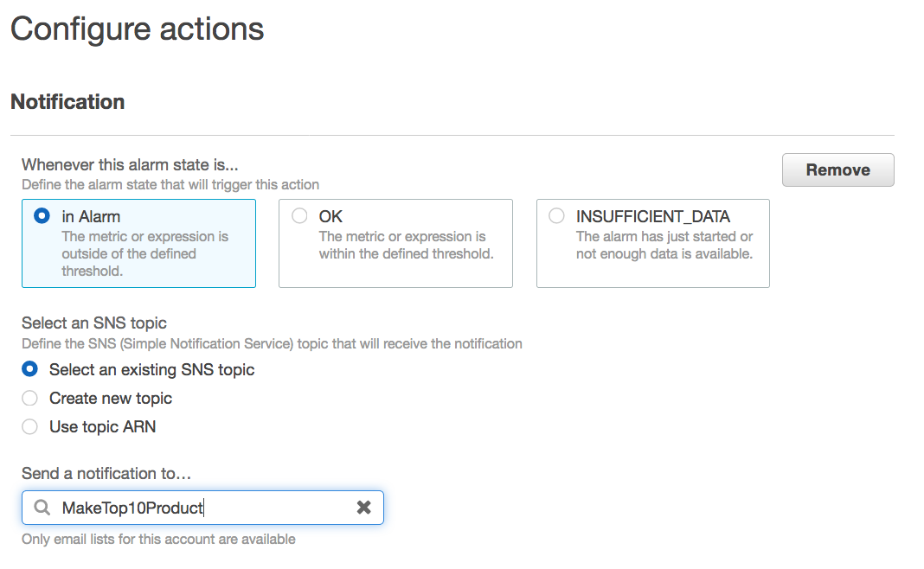Pick the 'Create new topic' radio button
This screenshot has width=924, height=569.
pos(30,398)
